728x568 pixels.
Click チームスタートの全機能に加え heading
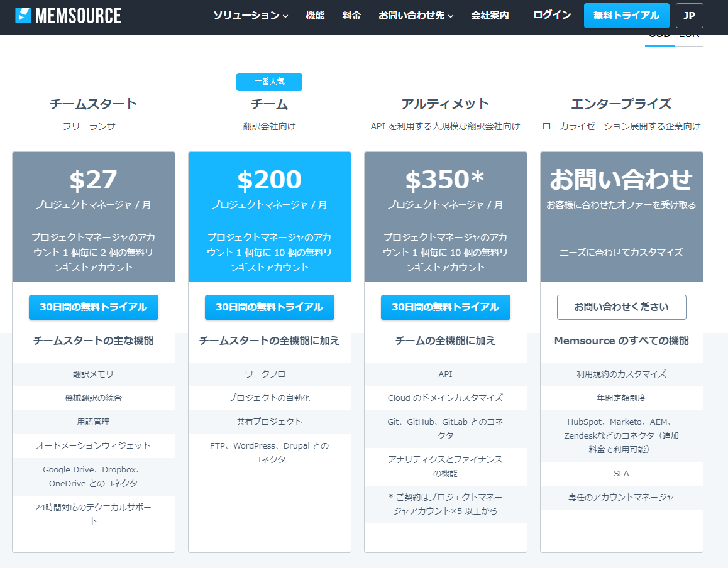point(269,341)
